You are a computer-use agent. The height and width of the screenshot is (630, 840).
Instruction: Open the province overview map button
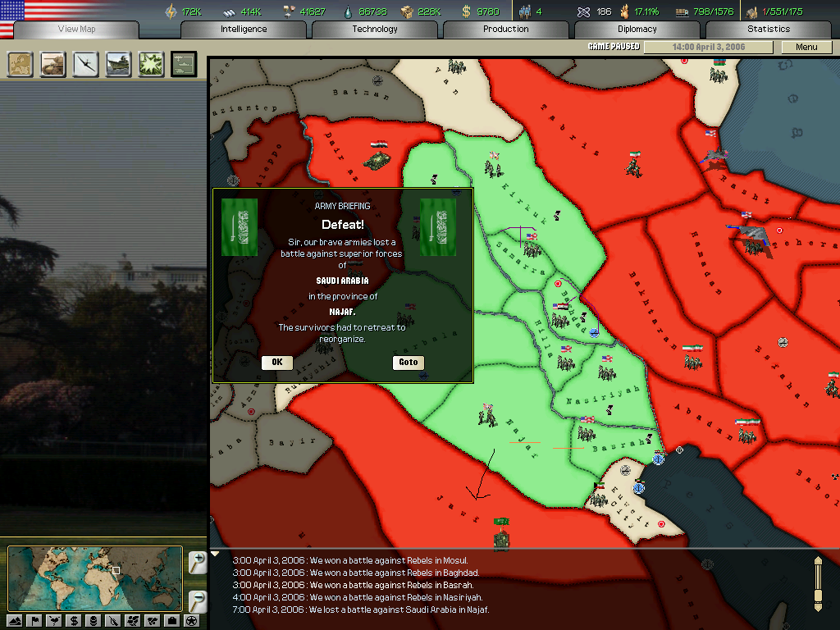tap(21, 64)
